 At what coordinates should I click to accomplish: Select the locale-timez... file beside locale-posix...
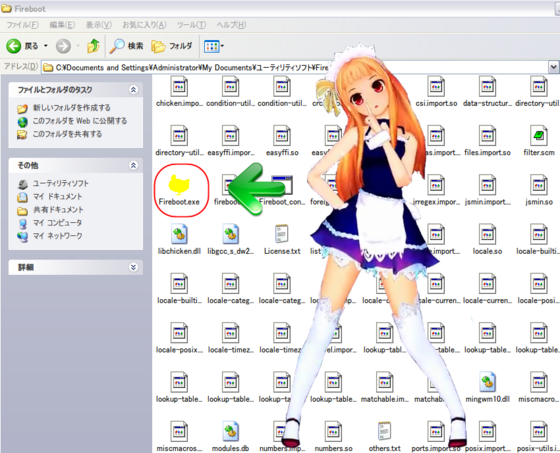coord(230,333)
